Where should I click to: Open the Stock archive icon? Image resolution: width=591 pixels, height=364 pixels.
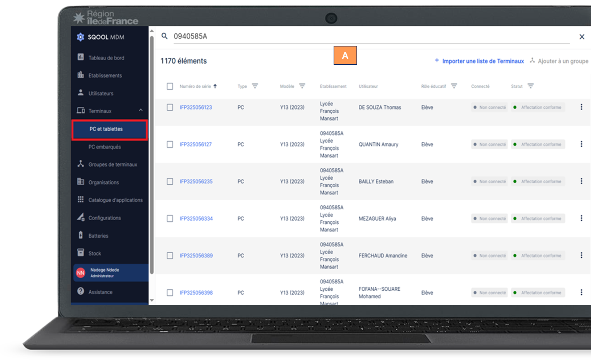[x=81, y=253]
